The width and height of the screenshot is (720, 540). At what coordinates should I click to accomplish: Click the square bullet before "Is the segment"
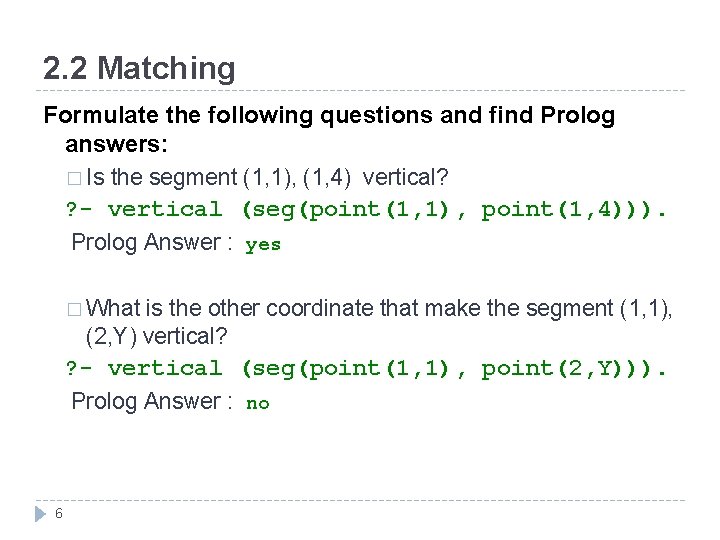pos(77,179)
